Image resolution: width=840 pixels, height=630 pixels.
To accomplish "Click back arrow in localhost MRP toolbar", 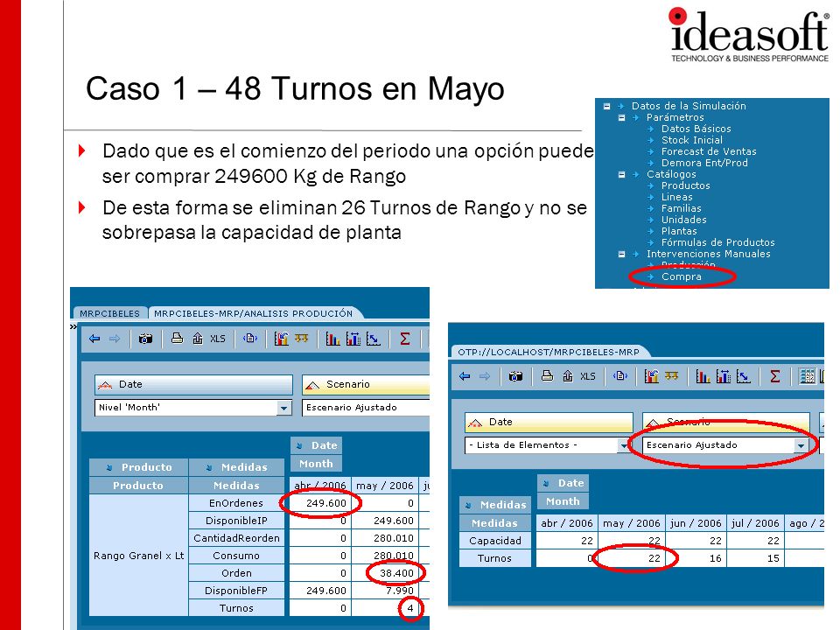I will click(465, 376).
